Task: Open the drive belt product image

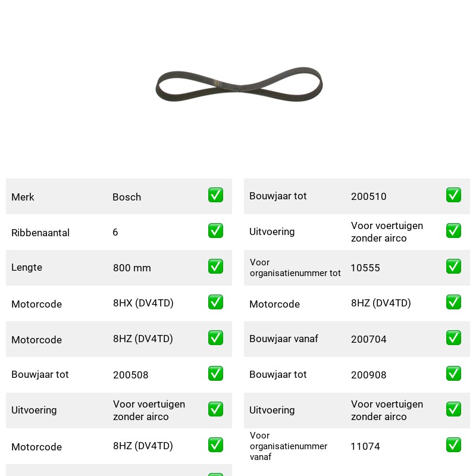Action: point(239,84)
